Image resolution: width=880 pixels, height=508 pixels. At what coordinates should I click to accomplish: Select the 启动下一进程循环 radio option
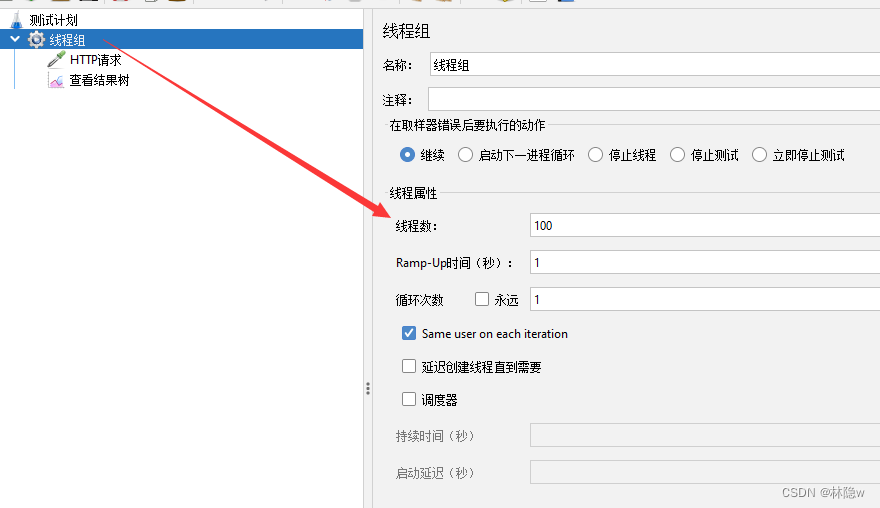(x=465, y=154)
